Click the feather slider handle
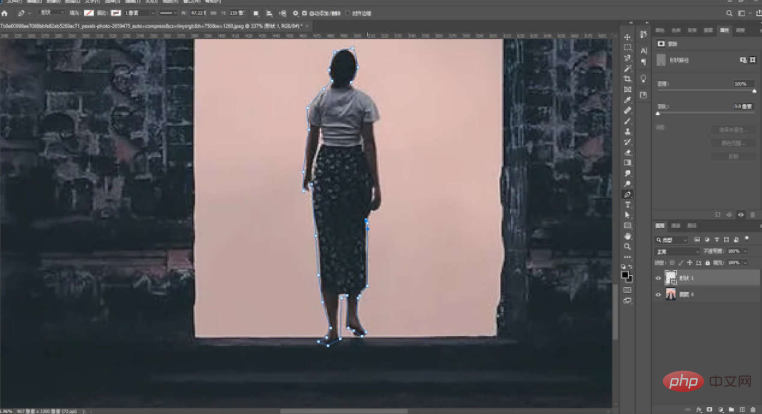 coord(658,113)
